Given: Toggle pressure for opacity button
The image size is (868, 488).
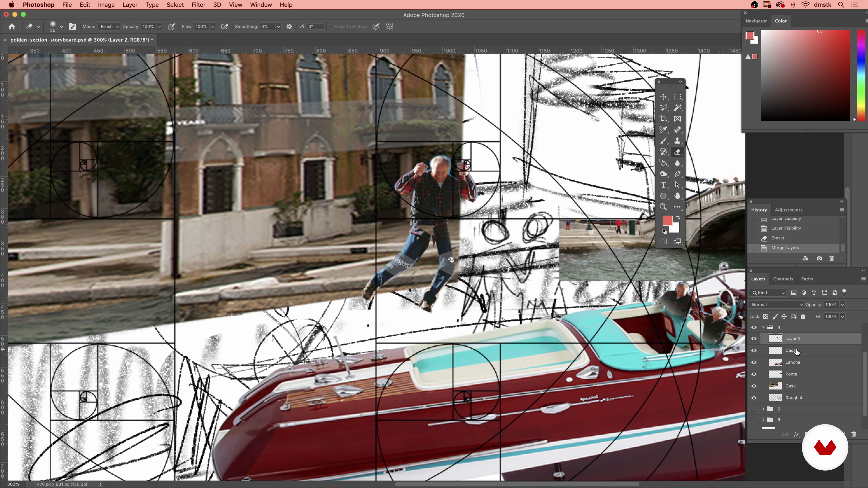Looking at the screenshot, I should 172,27.
